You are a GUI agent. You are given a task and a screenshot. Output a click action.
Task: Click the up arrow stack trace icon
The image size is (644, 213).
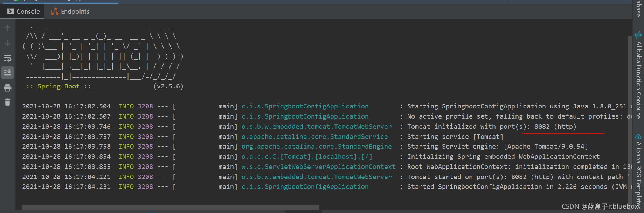tap(7, 28)
